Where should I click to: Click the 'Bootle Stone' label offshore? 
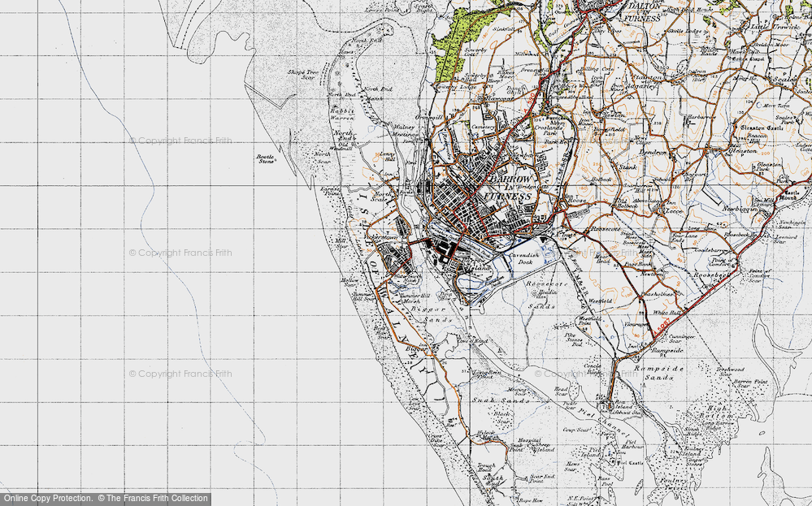[266, 158]
